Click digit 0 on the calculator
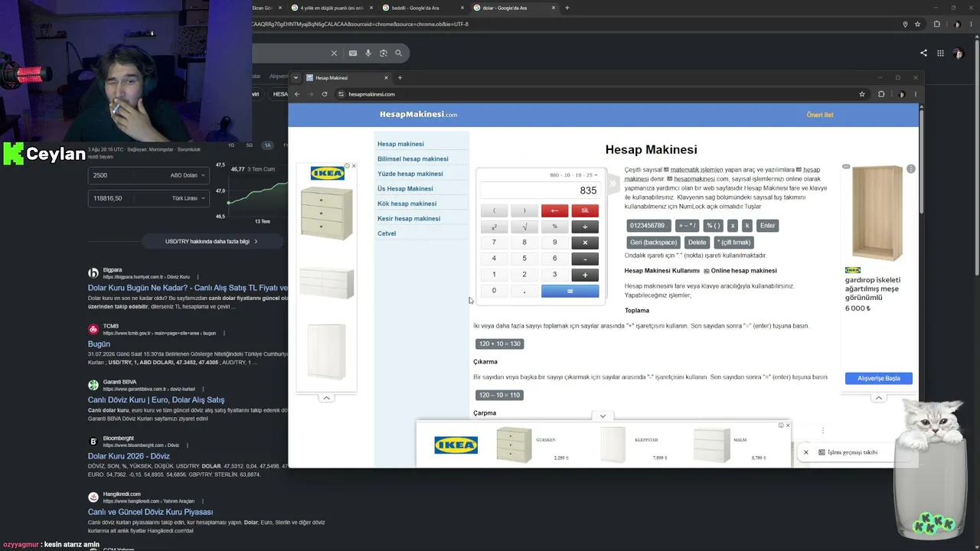 [494, 291]
